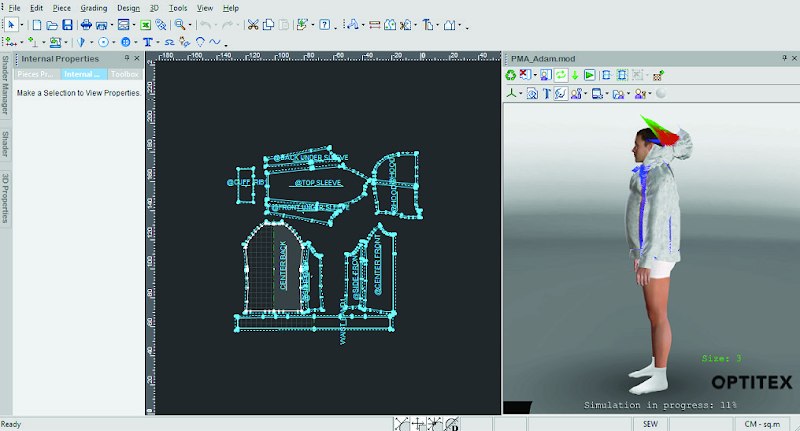The width and height of the screenshot is (800, 431).
Task: Expand the 3D axis dropdown in model panel
Action: point(521,94)
